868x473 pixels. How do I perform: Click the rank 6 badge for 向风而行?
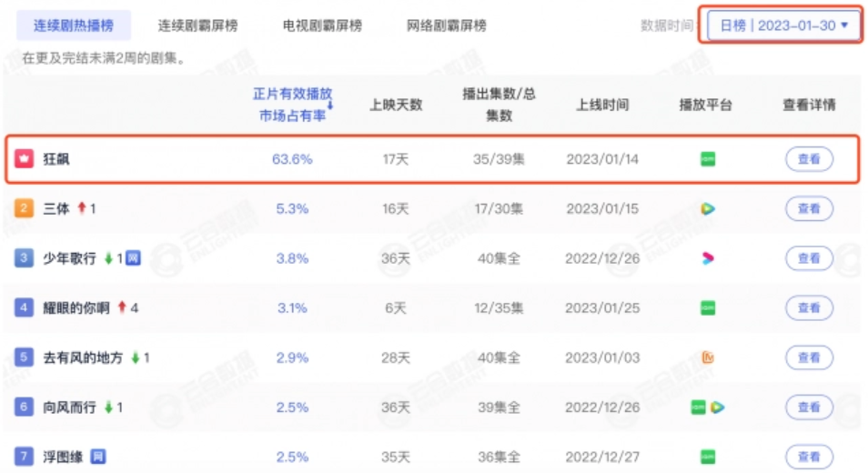click(x=24, y=407)
